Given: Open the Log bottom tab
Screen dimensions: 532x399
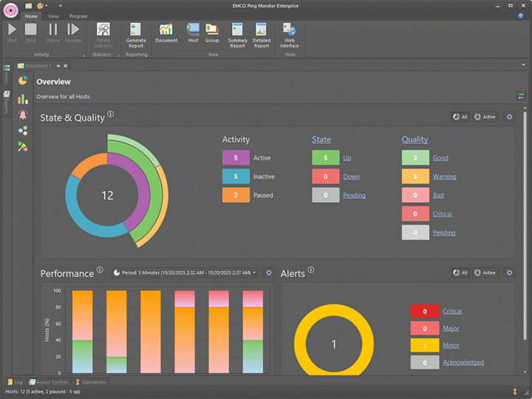Looking at the screenshot, I should (15, 382).
